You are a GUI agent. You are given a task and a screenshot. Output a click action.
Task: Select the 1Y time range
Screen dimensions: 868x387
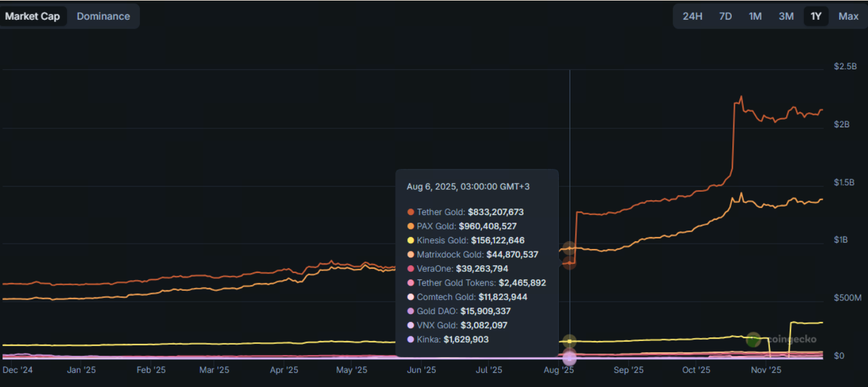[x=816, y=16]
